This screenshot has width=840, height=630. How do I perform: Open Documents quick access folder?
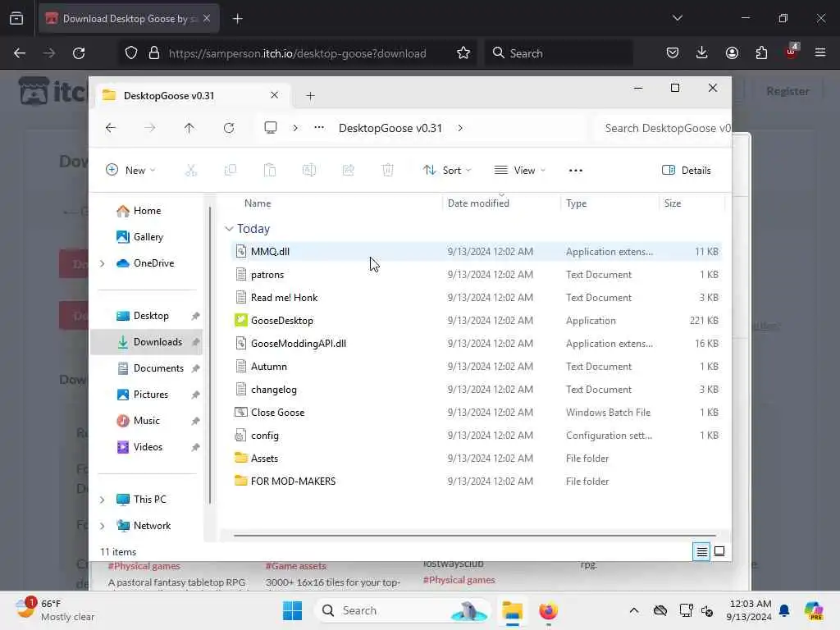158,368
